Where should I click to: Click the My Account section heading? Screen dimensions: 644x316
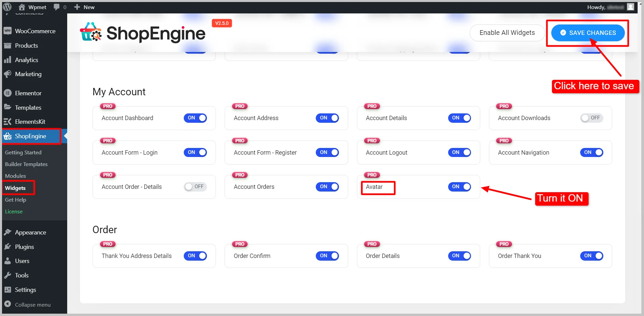pos(119,92)
